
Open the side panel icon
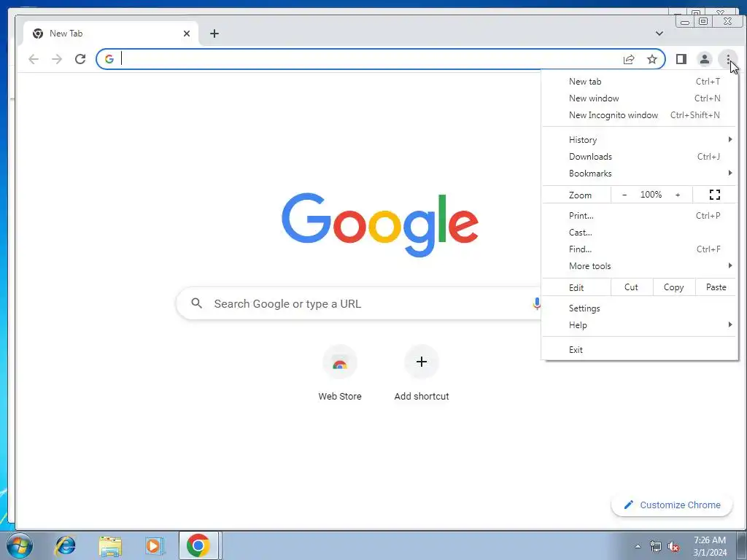(x=681, y=59)
